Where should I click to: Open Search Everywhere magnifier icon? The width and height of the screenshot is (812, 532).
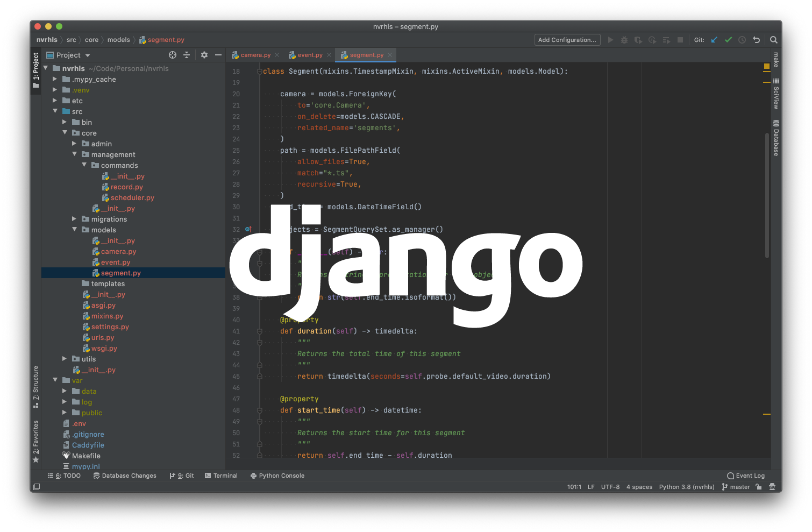(x=773, y=40)
